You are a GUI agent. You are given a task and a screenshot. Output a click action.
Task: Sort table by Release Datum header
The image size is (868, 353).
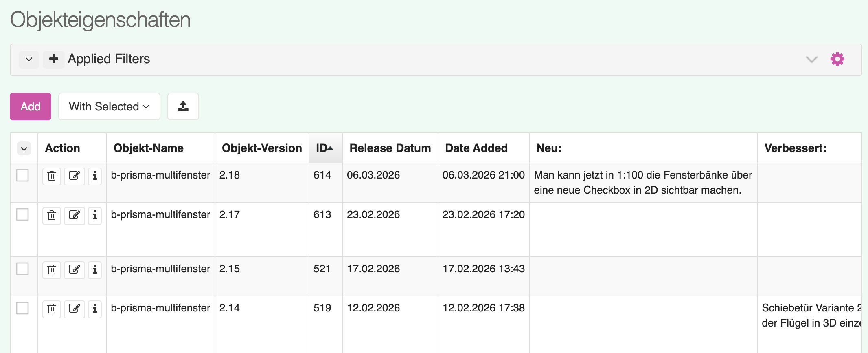click(x=390, y=148)
